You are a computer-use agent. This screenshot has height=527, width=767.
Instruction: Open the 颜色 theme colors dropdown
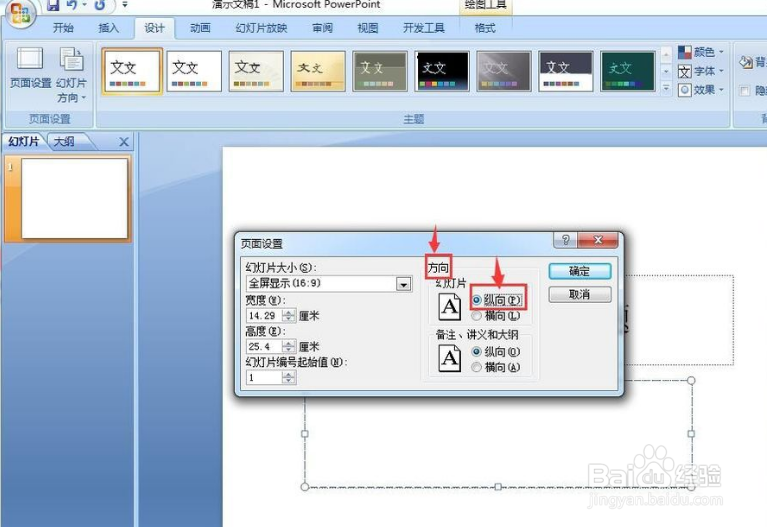(701, 51)
